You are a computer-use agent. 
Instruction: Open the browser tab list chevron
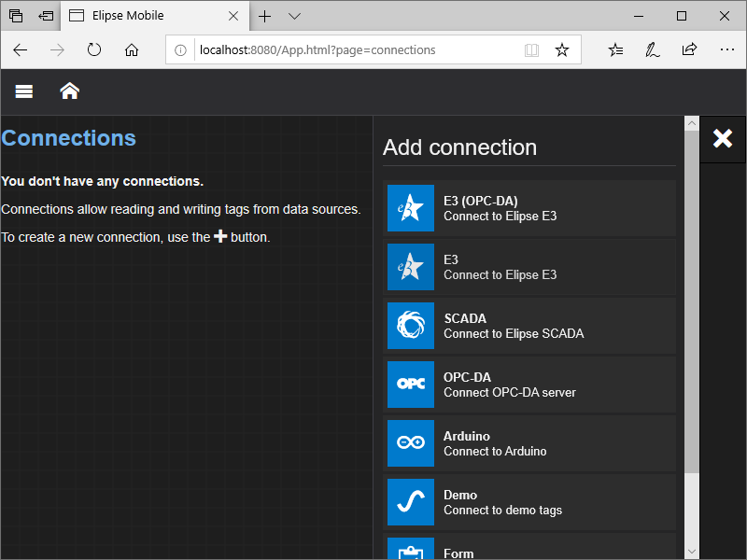(294, 16)
